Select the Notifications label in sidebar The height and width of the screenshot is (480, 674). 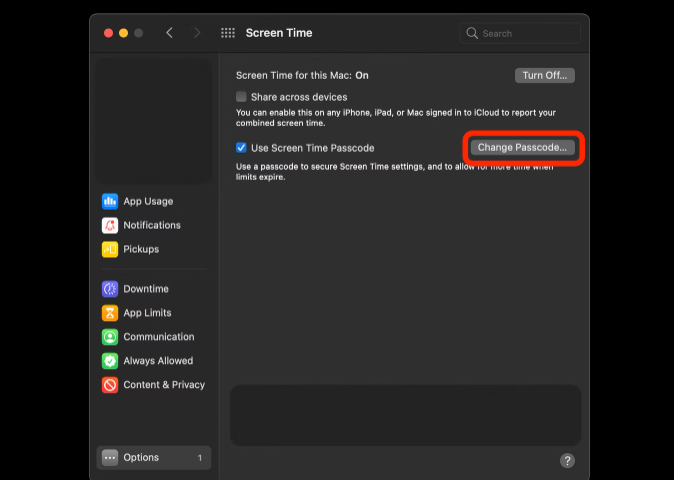pyautogui.click(x=152, y=225)
